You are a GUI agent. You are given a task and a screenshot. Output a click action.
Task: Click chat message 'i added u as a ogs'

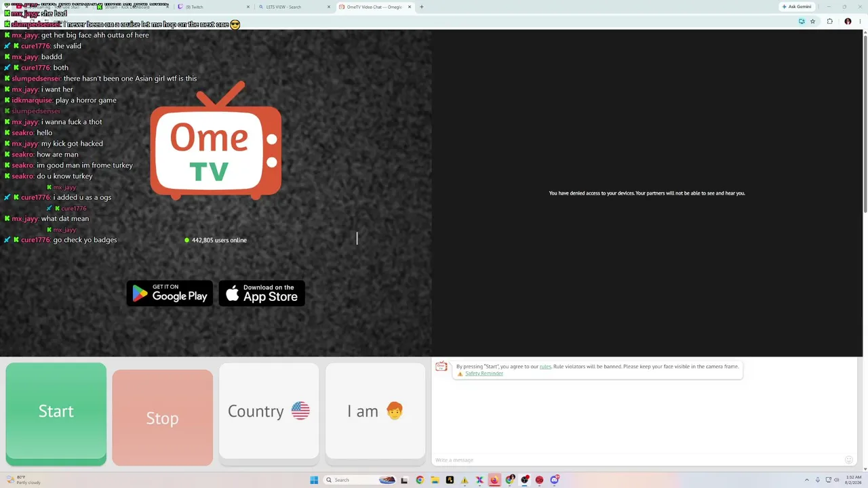(x=82, y=197)
